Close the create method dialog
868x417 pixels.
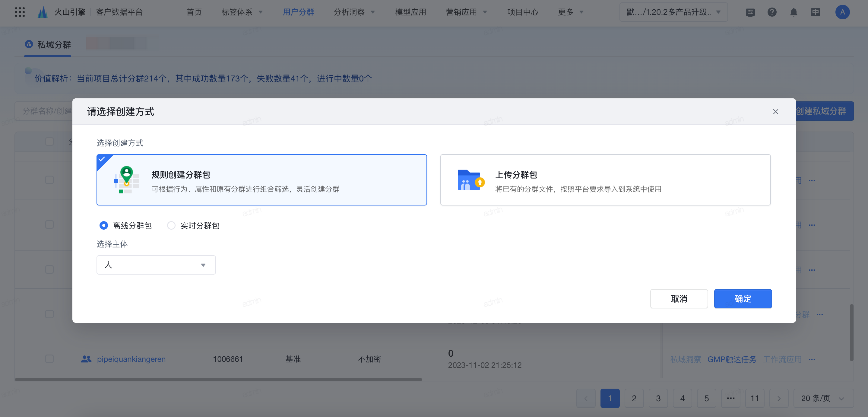776,112
